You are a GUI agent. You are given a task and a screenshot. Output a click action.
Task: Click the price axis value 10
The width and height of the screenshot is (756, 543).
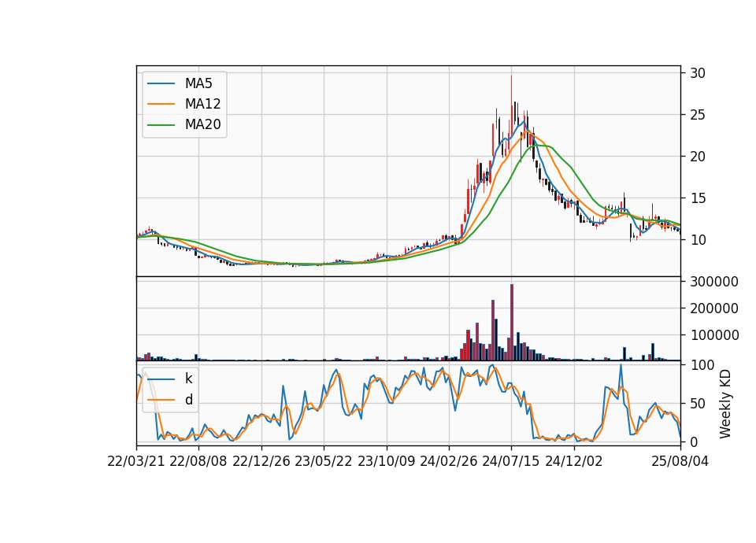(x=698, y=240)
